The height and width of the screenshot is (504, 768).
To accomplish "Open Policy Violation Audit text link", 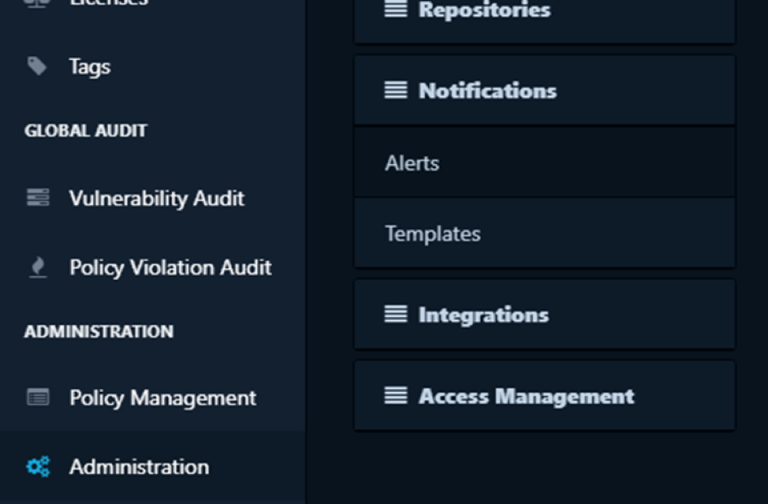I will (170, 268).
